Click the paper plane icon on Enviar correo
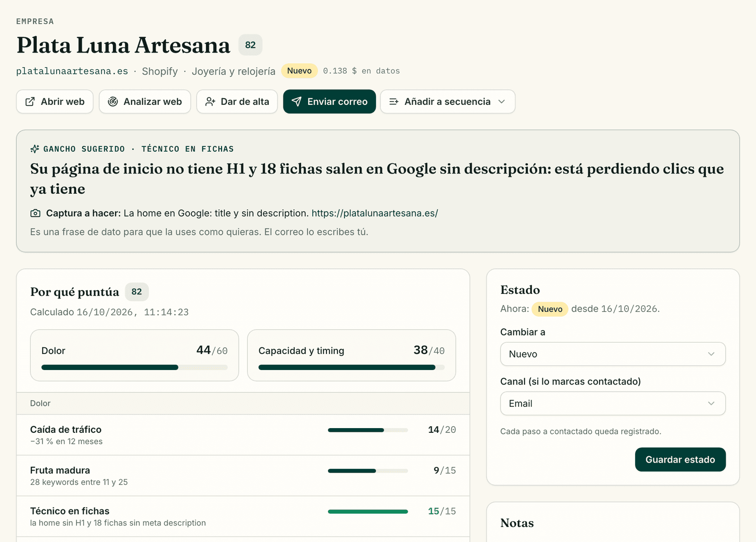Screen dimensions: 756x542 pyautogui.click(x=297, y=102)
